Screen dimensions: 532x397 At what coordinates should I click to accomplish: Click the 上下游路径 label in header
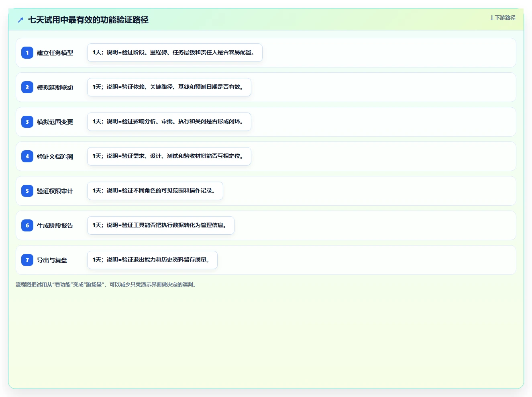coord(502,18)
